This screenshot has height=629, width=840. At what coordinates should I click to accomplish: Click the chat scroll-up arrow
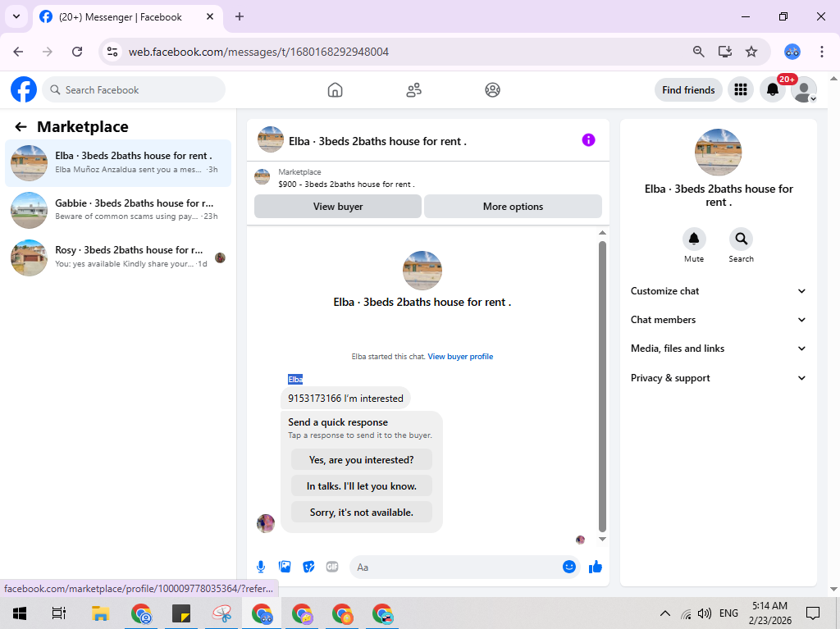[x=602, y=233]
